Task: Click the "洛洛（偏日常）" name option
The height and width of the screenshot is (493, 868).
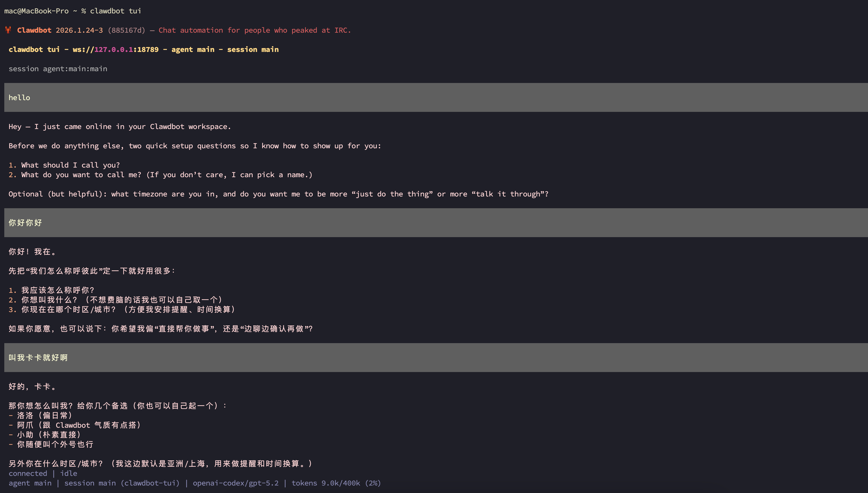Action: pos(44,415)
